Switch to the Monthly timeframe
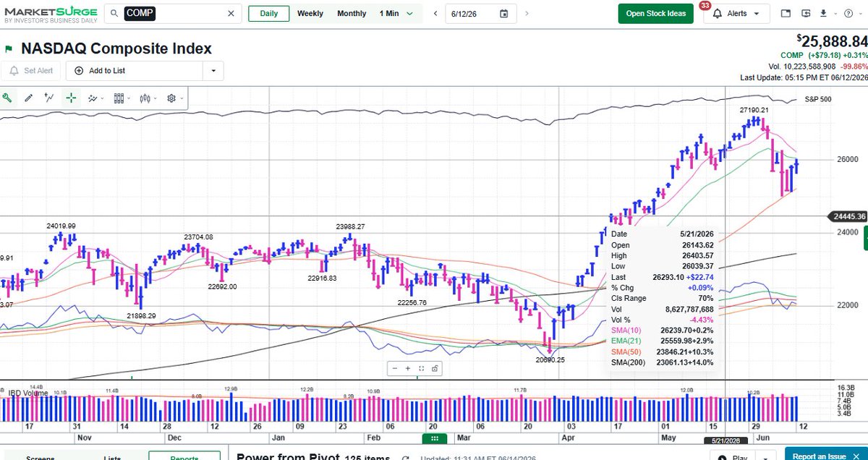 coord(352,13)
